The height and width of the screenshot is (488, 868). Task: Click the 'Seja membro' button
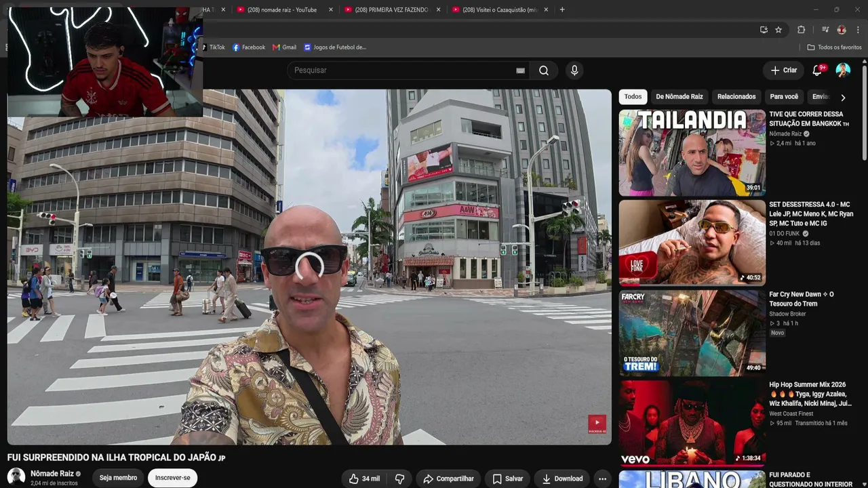coord(118,478)
